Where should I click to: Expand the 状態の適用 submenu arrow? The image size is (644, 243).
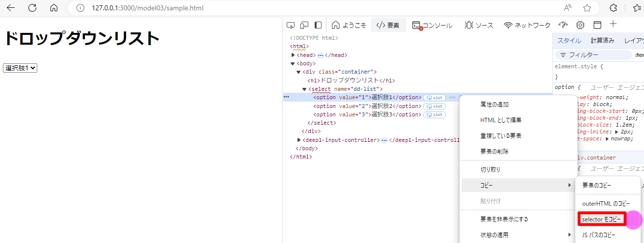pyautogui.click(x=570, y=235)
